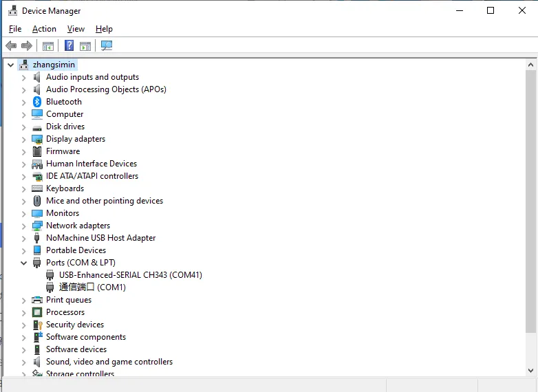
Task: Click the Processors category icon
Action: tap(37, 312)
